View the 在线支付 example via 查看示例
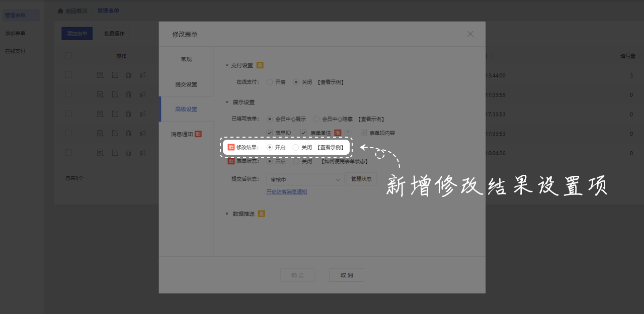 (x=331, y=82)
